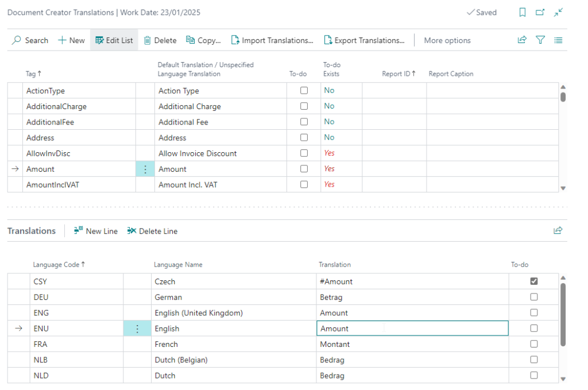Click Edit List in the toolbar
This screenshot has height=390, width=588.
(x=114, y=40)
